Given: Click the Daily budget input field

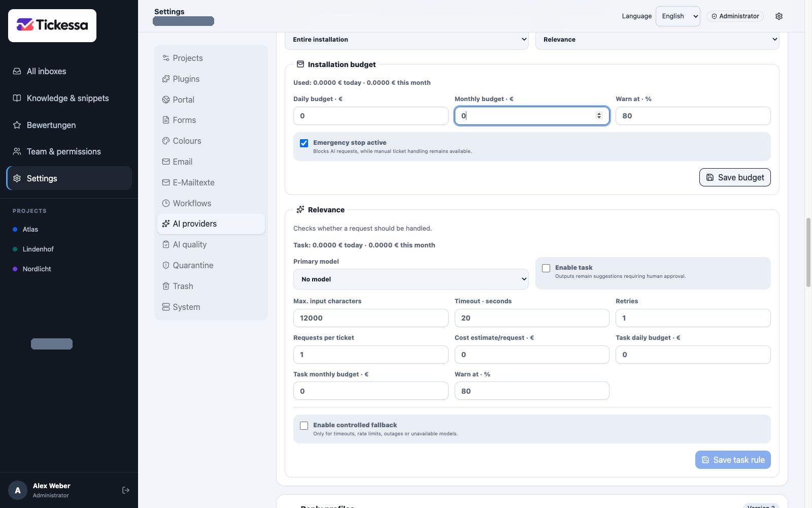Looking at the screenshot, I should pyautogui.click(x=371, y=116).
